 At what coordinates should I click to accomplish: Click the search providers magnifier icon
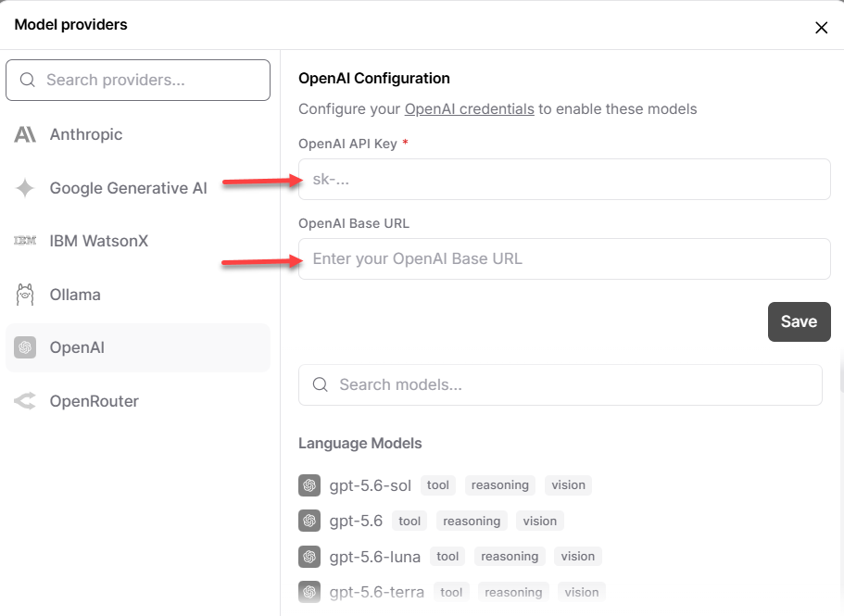(28, 81)
